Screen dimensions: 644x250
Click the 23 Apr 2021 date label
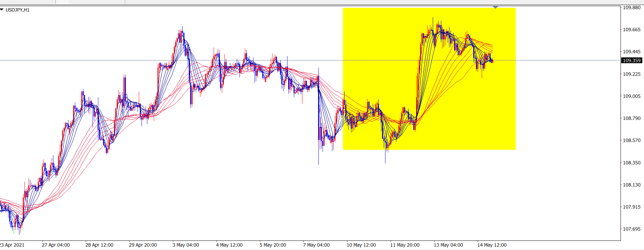pos(12,245)
